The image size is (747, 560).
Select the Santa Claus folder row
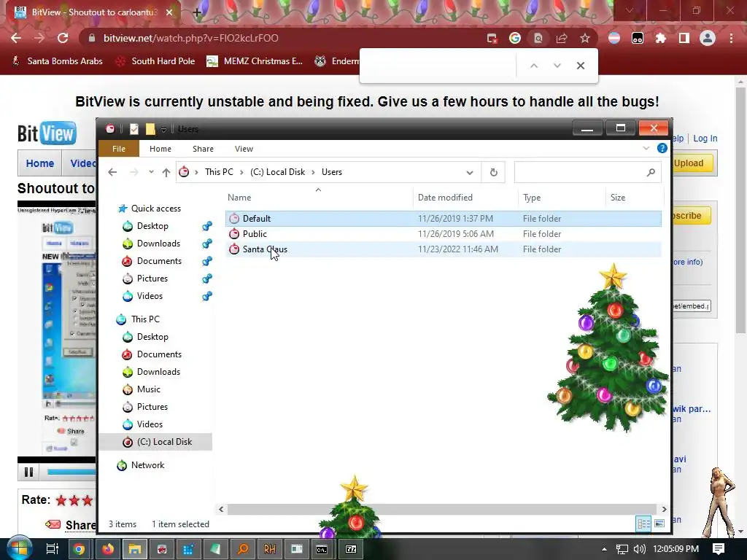443,249
